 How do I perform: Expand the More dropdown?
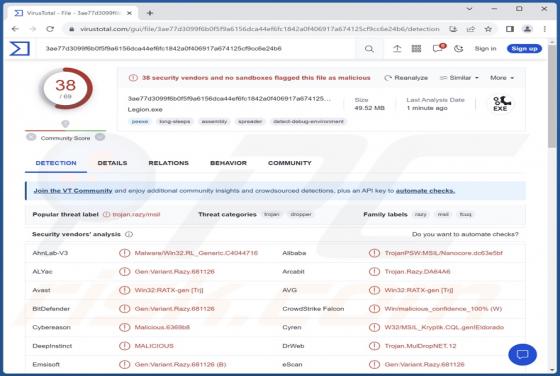[x=502, y=78]
